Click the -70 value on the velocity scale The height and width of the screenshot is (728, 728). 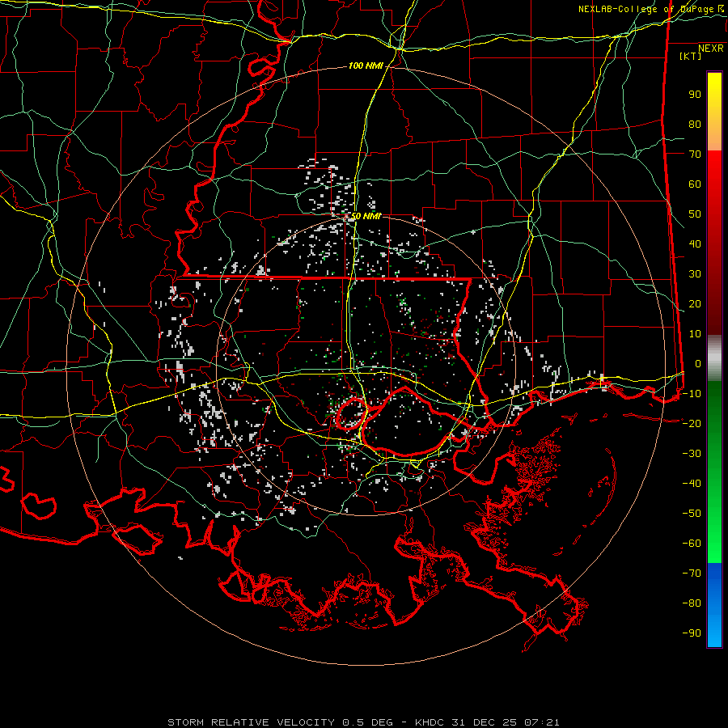click(x=692, y=574)
